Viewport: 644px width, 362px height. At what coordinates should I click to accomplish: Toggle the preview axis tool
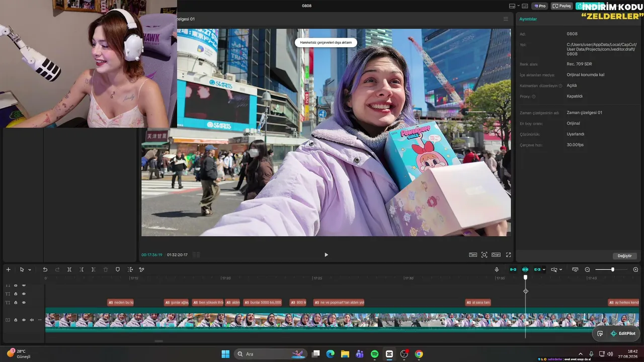click(554, 269)
